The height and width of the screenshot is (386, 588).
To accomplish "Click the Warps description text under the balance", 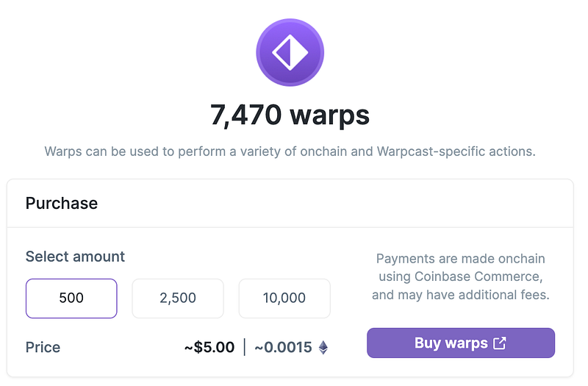I will tap(290, 151).
